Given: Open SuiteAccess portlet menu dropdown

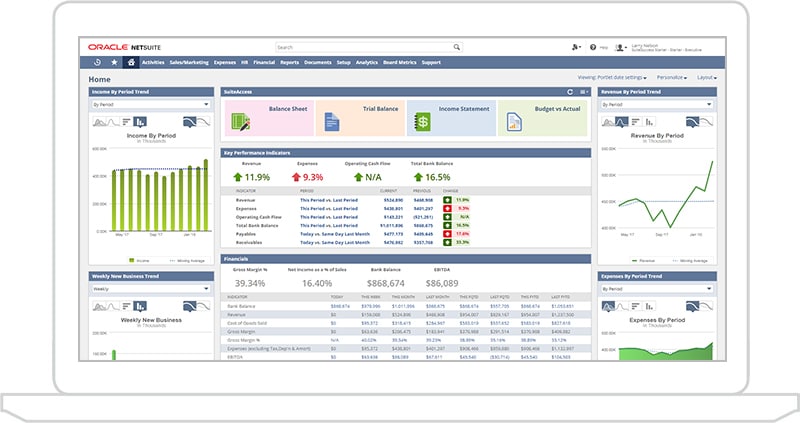Looking at the screenshot, I should (584, 92).
